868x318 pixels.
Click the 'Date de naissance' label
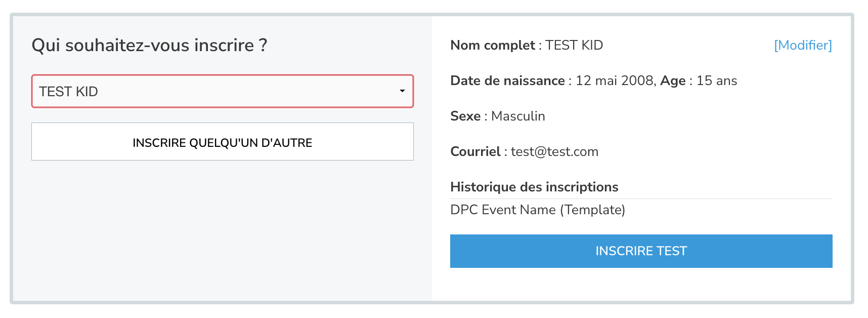click(x=507, y=81)
